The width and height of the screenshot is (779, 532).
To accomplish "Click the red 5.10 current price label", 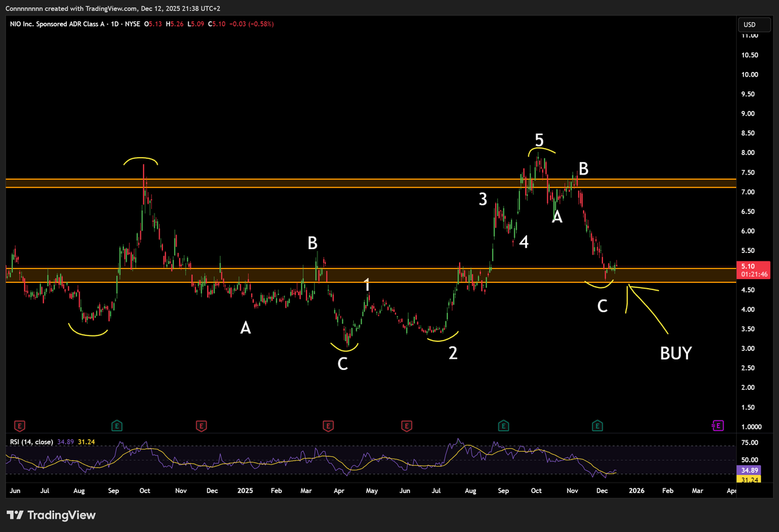I will click(753, 269).
